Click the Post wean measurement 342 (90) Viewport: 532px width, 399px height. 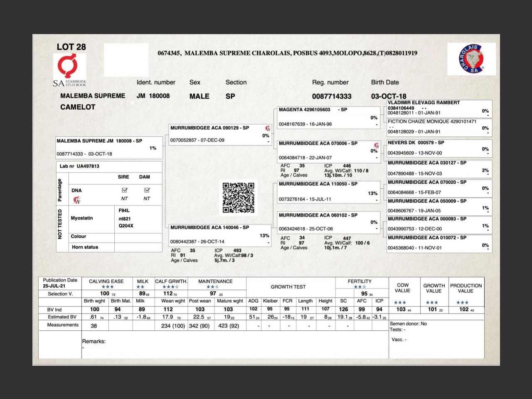pos(199,326)
